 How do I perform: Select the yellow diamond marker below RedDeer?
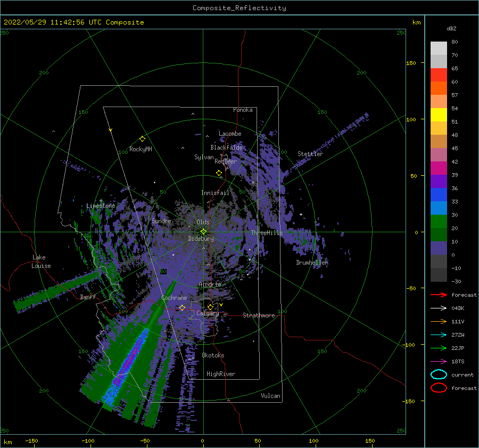tap(219, 173)
